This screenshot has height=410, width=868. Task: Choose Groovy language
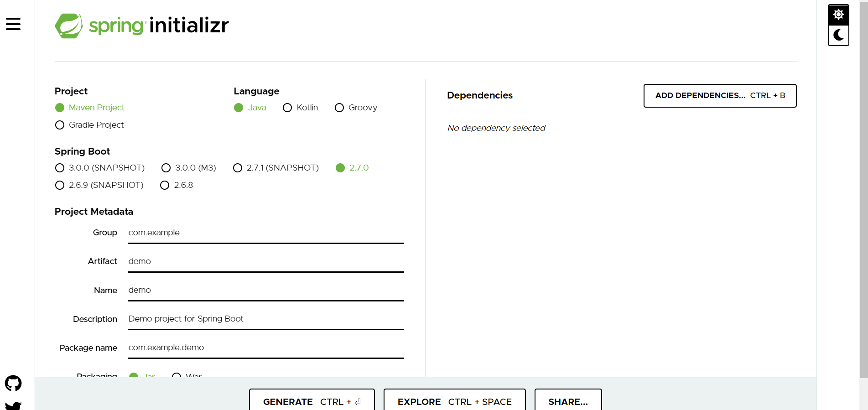pos(356,108)
